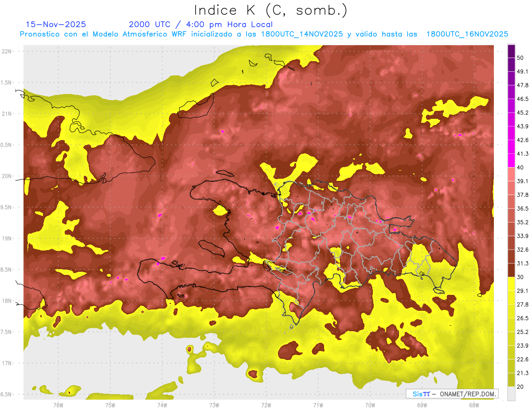
Task: Click the "35.2" color scale value
Action: coord(523,222)
